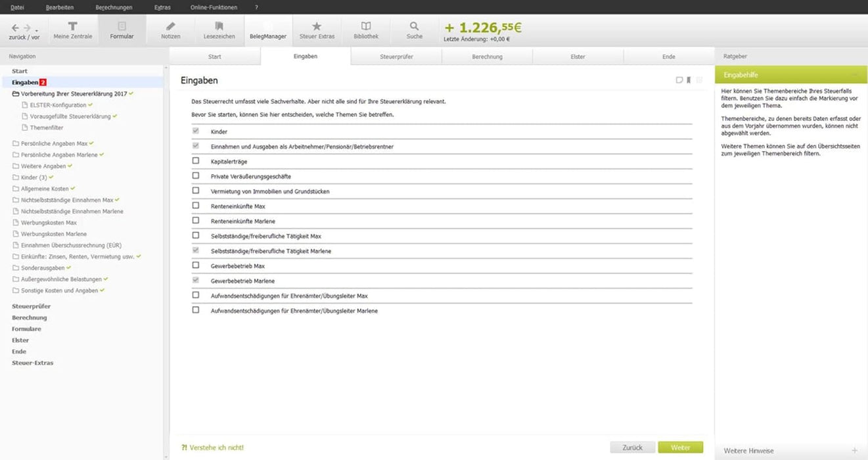Collapse the Vorbereitung Ihrer Steuererklärung 2017 folder

[14, 93]
